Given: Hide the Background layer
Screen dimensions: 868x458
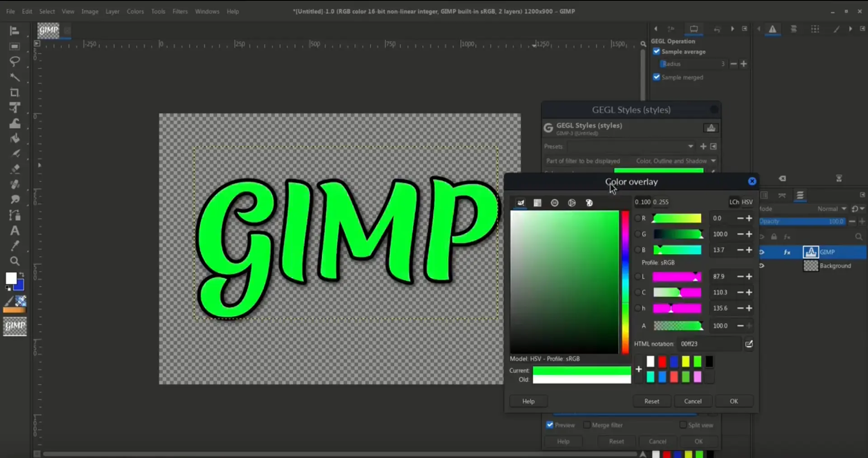Looking at the screenshot, I should click(x=762, y=266).
